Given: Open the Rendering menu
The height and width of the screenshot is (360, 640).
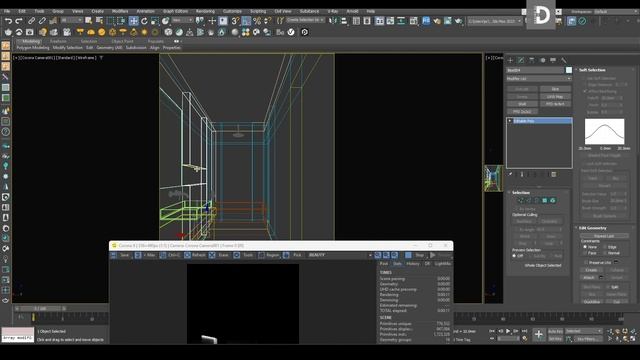Looking at the screenshot, I should point(205,11).
